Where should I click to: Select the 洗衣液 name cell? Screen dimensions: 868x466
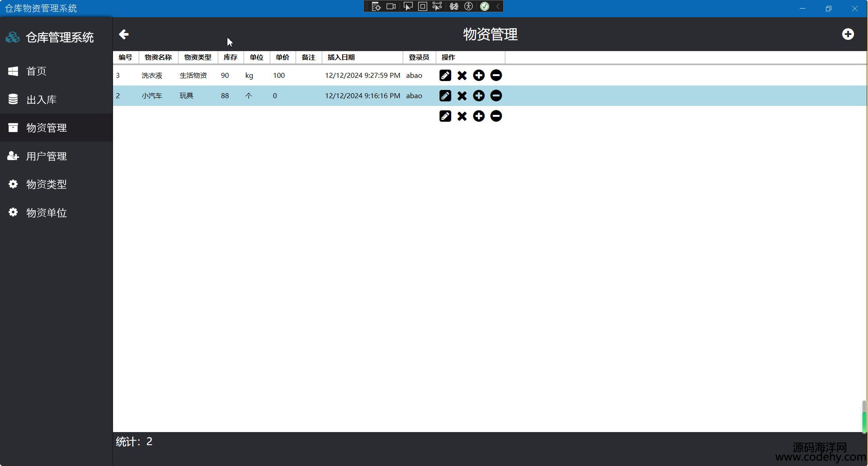152,76
